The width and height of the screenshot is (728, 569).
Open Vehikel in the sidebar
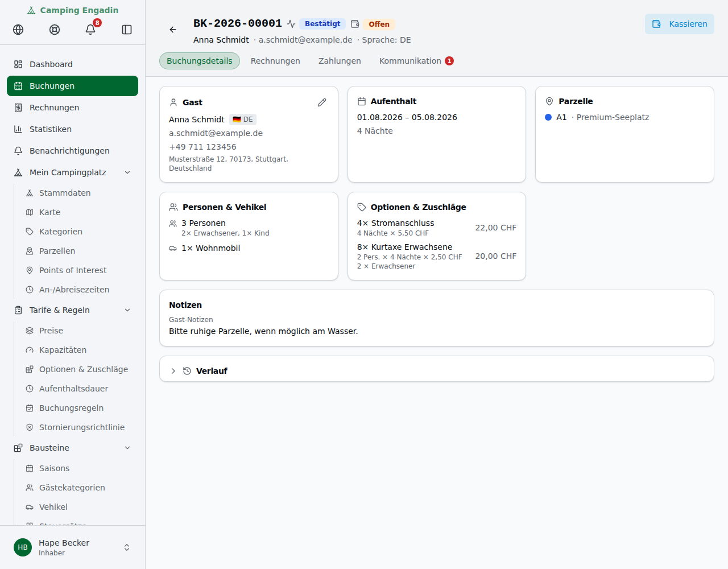(78, 507)
